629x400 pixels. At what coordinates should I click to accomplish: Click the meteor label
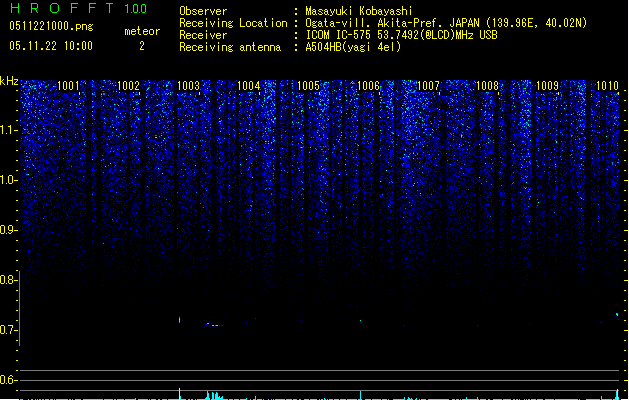pos(142,31)
